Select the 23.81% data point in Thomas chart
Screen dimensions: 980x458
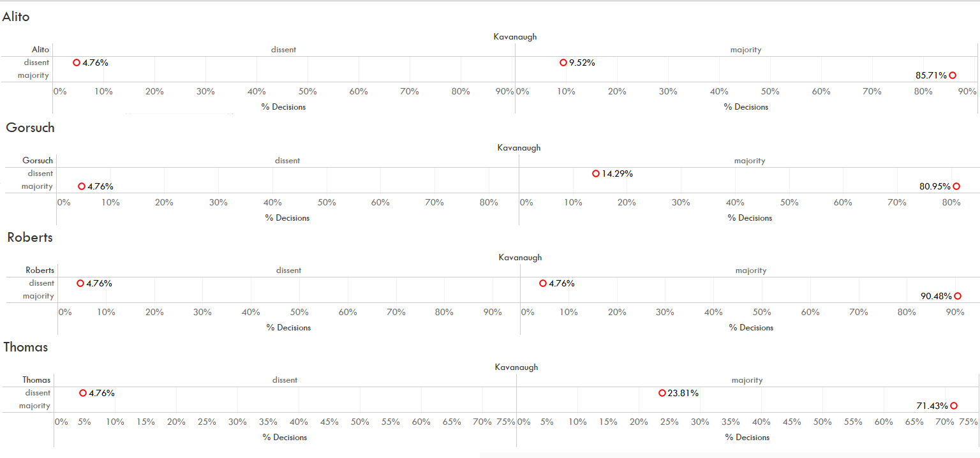pyautogui.click(x=662, y=393)
